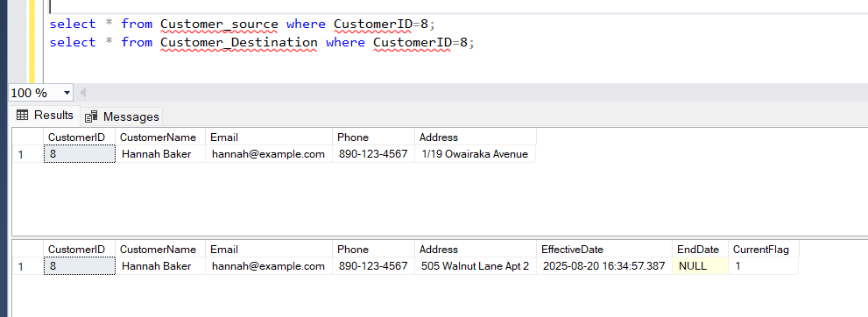Image resolution: width=868 pixels, height=317 pixels.
Task: Select CustomerID column header in bottom grid
Action: pos(79,250)
